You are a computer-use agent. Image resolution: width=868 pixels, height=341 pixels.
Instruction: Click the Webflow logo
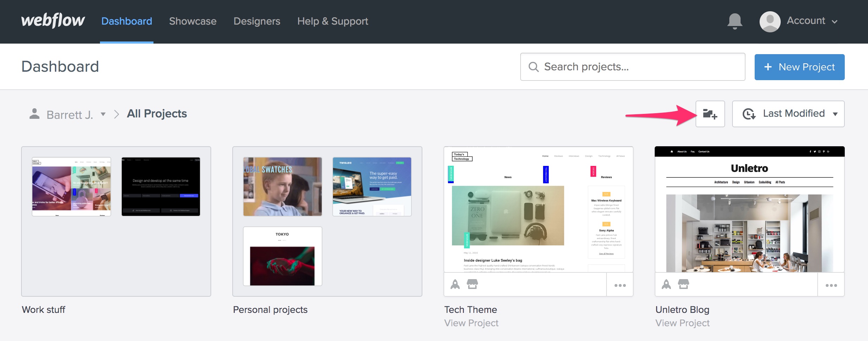53,21
